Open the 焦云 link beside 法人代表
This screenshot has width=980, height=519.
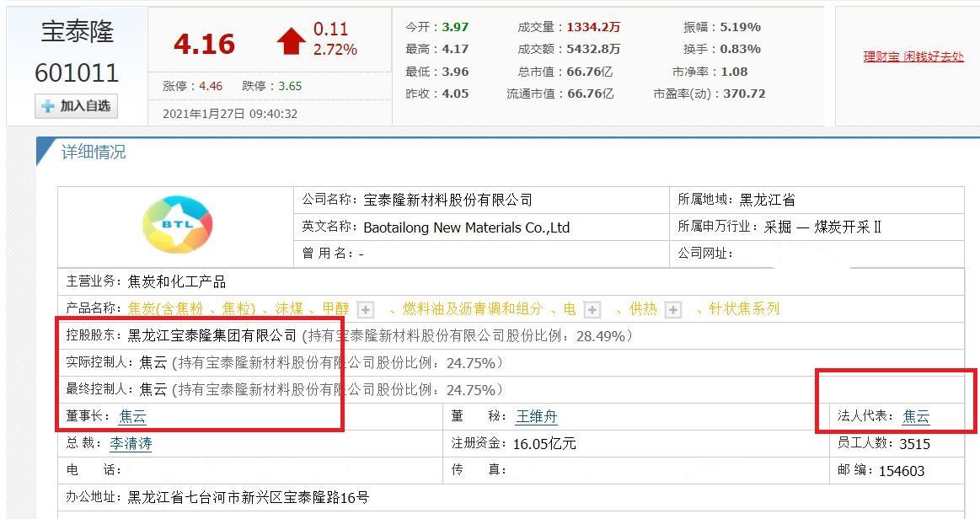click(x=916, y=416)
